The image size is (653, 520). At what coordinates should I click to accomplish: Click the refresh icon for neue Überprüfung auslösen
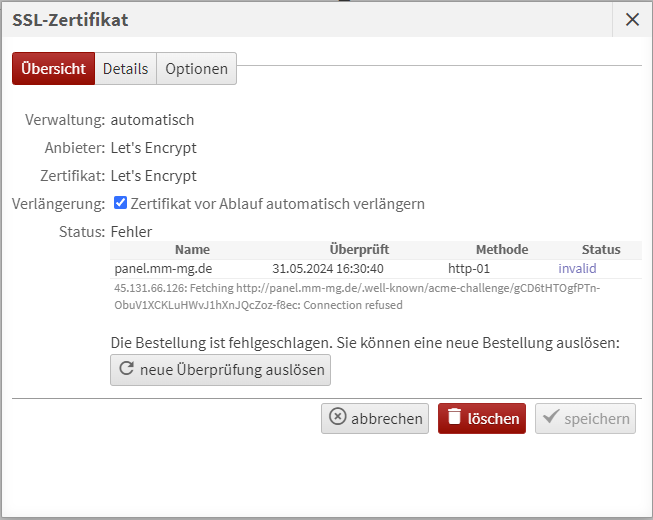126,369
